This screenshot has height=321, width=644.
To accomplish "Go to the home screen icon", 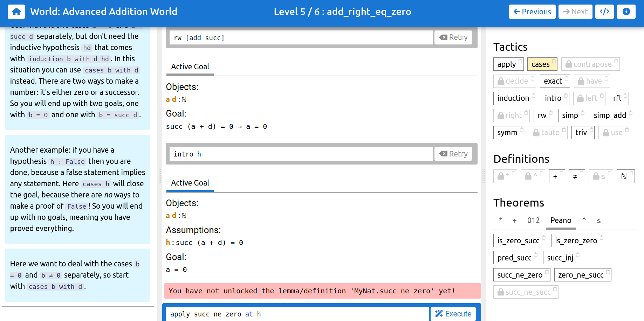I will [16, 12].
